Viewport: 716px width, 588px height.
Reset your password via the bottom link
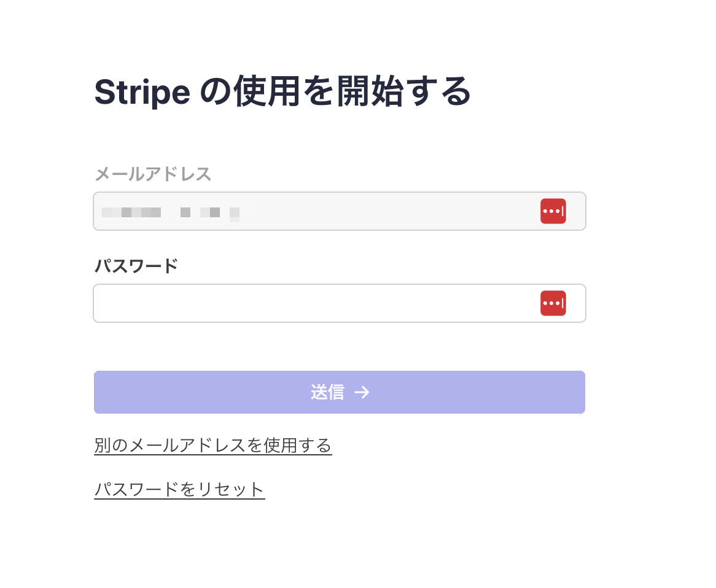tap(179, 489)
